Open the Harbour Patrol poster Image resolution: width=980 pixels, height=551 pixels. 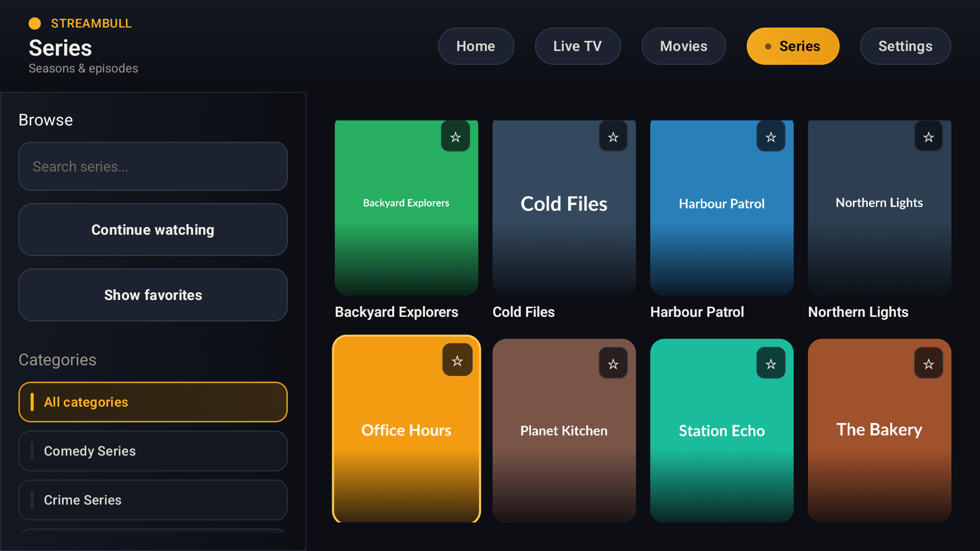point(722,208)
